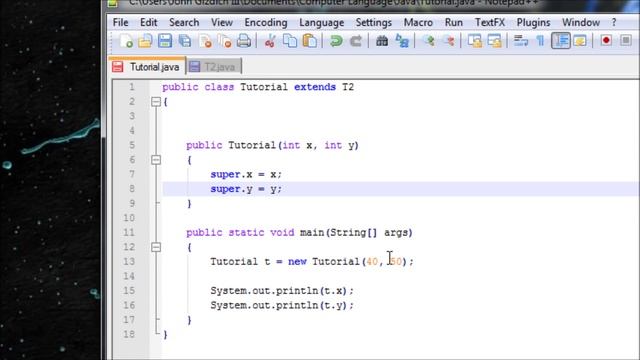Toggle synchronize horizontal scrolling icon

494,41
